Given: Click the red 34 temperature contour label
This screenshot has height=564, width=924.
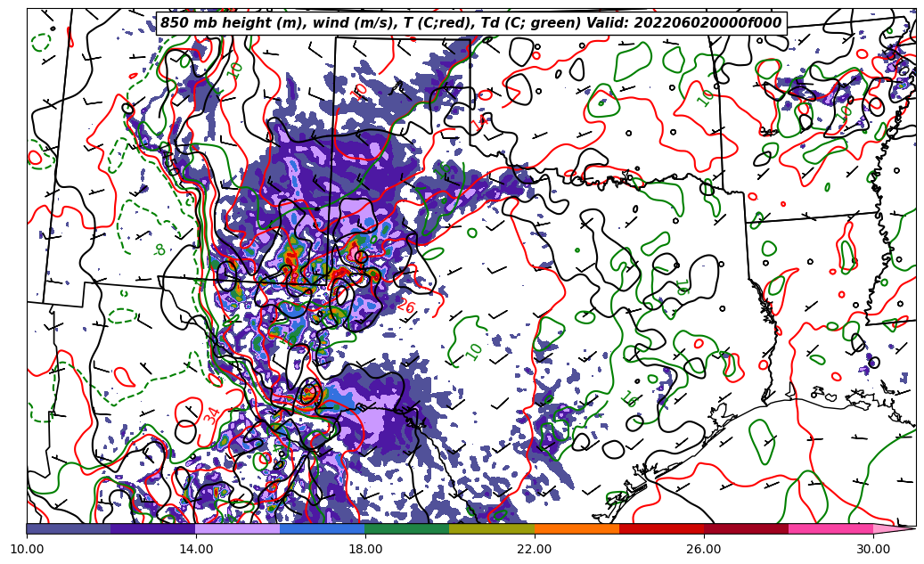Looking at the screenshot, I should tap(211, 414).
